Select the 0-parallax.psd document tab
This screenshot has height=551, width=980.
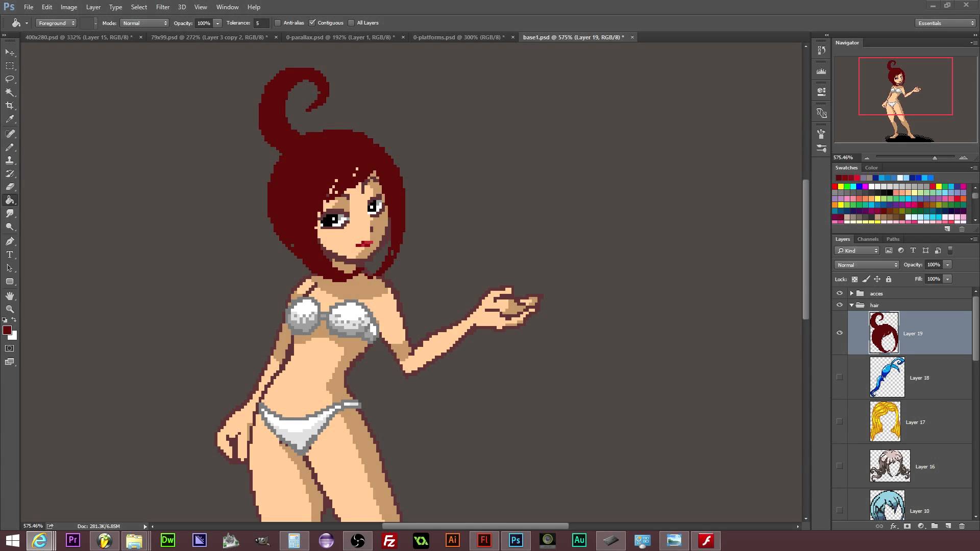339,37
